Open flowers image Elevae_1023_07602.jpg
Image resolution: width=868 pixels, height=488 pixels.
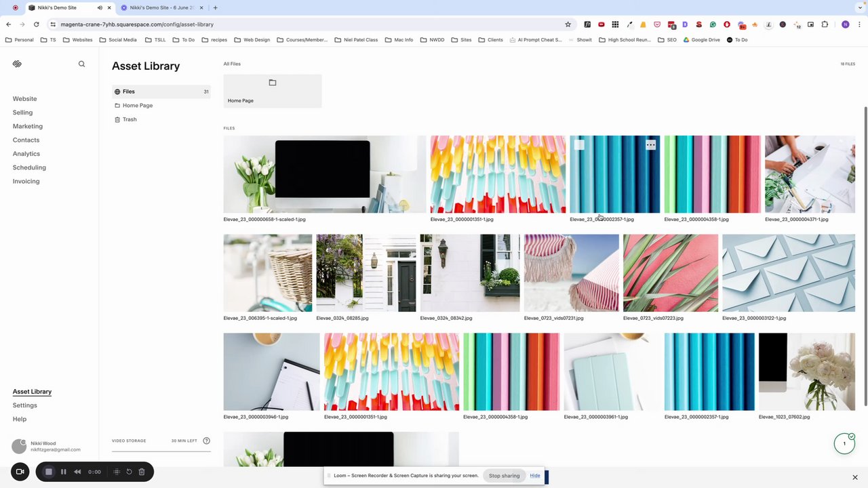(807, 372)
